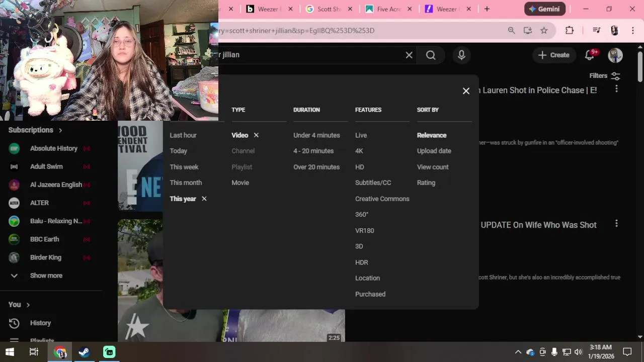Click Chrome icon on the taskbar
Screen dimensions: 644x362
click(60, 352)
